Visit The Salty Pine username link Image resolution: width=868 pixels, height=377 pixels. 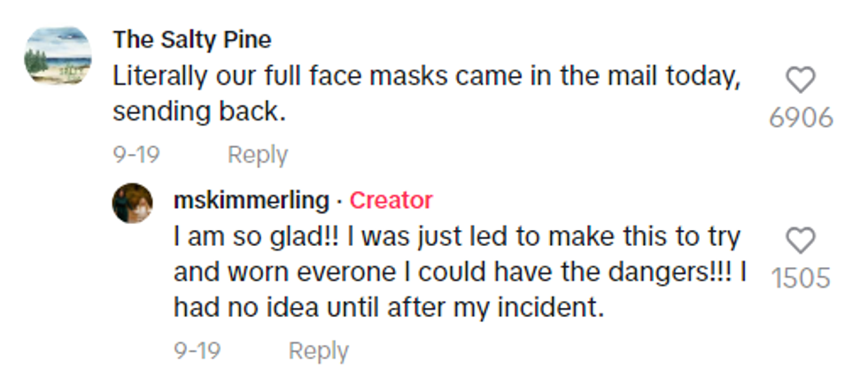[192, 40]
